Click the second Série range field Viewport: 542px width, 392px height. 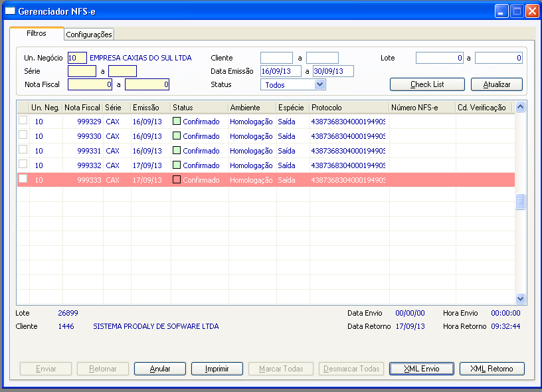point(122,71)
